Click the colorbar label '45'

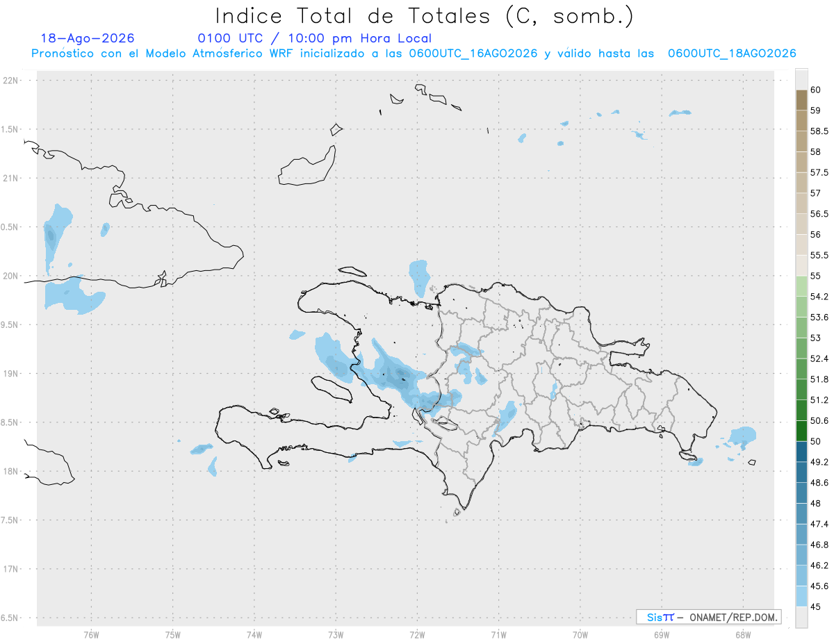click(816, 606)
